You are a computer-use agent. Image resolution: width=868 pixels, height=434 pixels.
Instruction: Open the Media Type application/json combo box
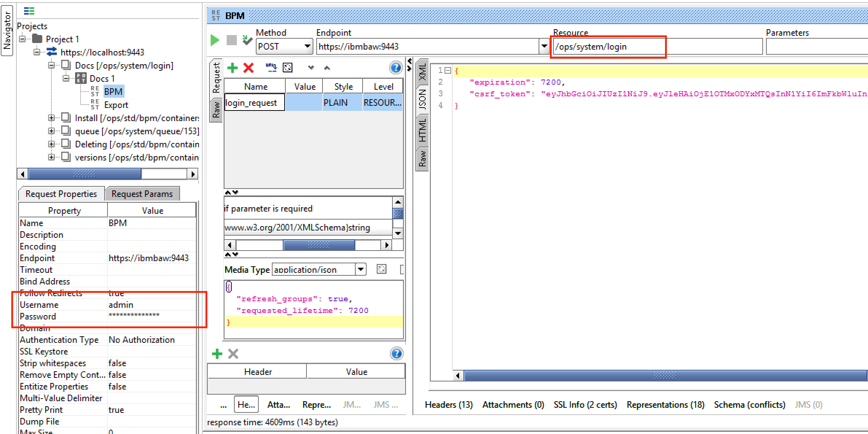[x=360, y=270]
